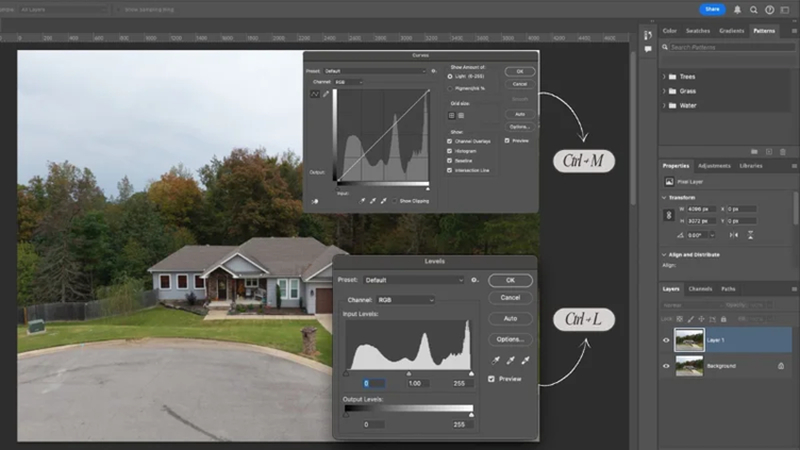This screenshot has width=800, height=450.
Task: Pick the black point eyedropper in Curves
Action: pos(362,201)
